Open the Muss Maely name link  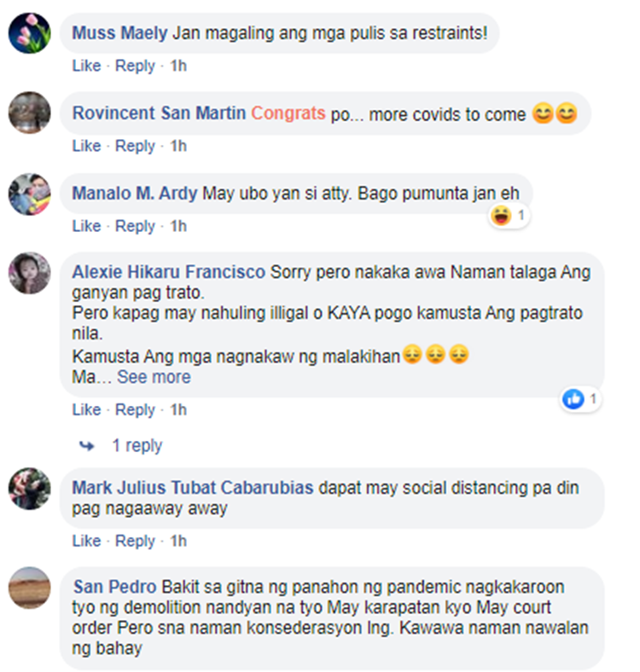click(x=119, y=33)
